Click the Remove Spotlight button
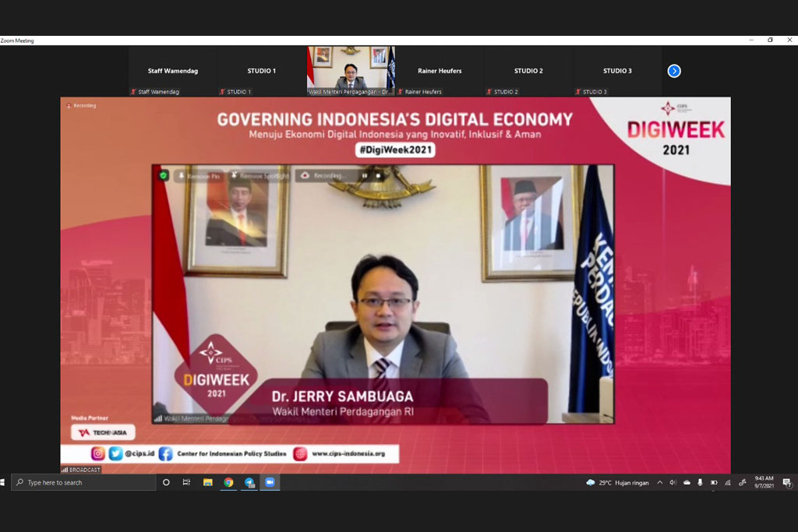Image resolution: width=798 pixels, height=532 pixels. pyautogui.click(x=260, y=176)
